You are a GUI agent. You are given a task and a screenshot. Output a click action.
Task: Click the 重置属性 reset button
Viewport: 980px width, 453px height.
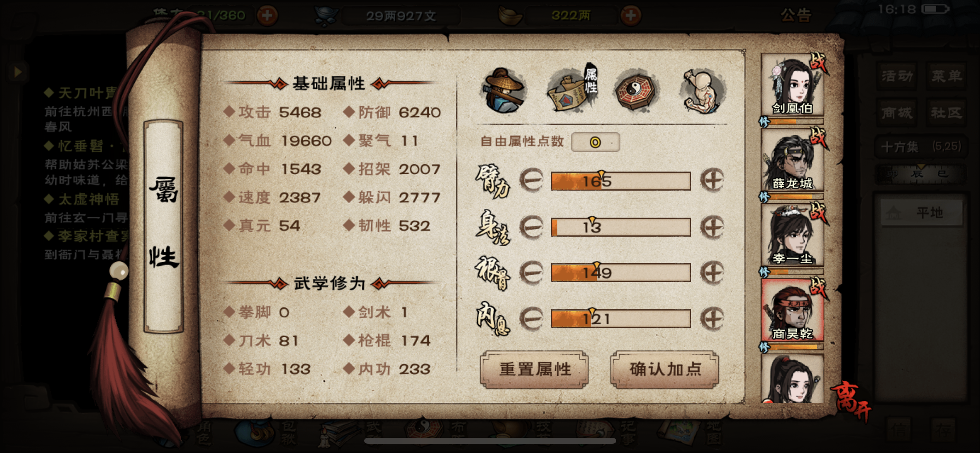click(535, 369)
